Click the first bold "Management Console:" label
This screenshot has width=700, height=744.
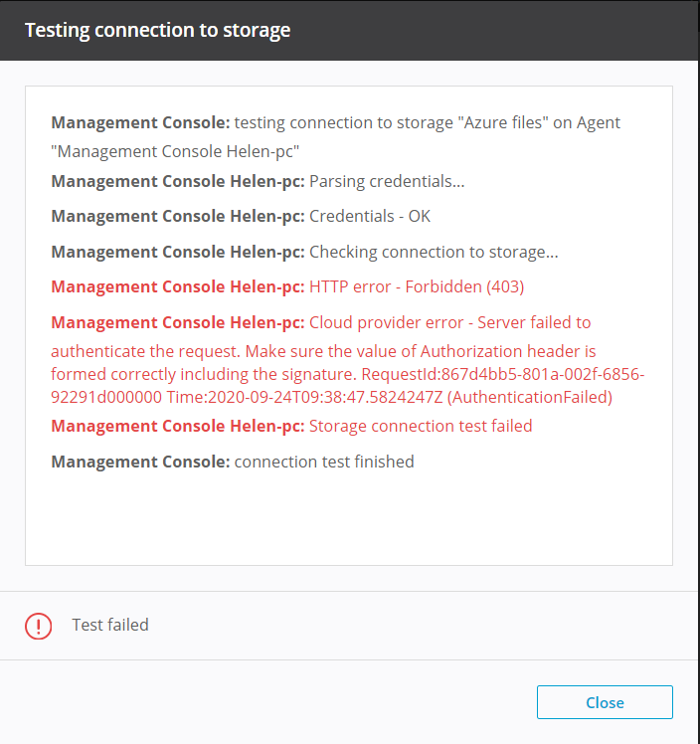pyautogui.click(x=140, y=123)
